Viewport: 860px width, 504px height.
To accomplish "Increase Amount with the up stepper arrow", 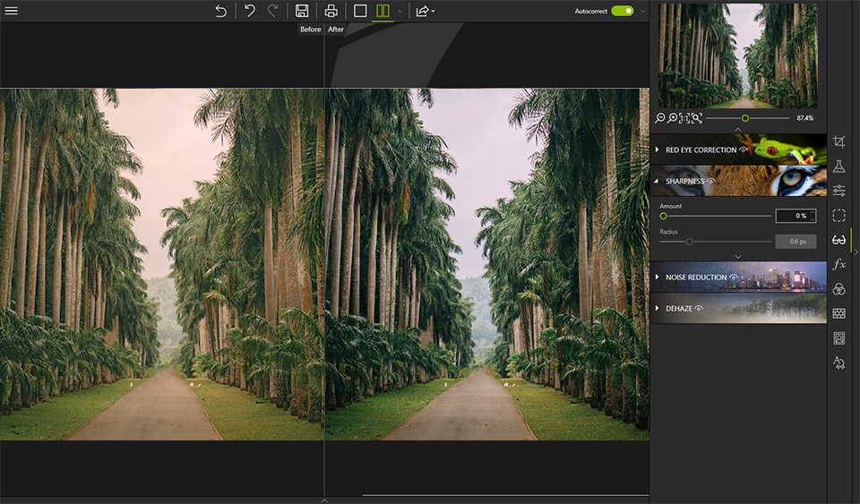I will coord(813,212).
